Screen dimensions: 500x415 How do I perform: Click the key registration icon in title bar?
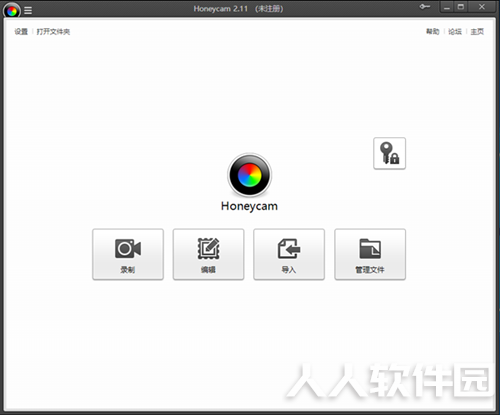(x=425, y=7)
